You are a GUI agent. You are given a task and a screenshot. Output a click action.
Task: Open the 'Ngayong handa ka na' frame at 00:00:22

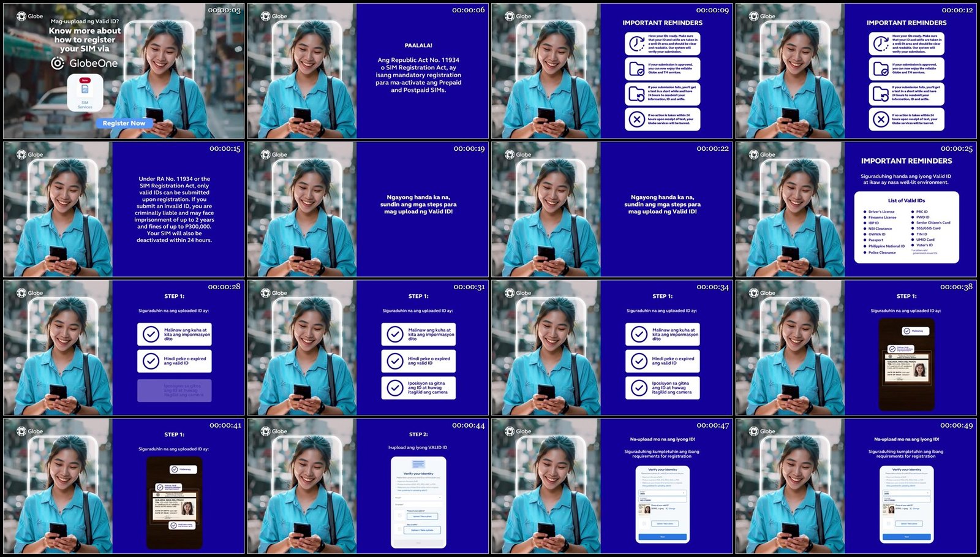coord(612,210)
